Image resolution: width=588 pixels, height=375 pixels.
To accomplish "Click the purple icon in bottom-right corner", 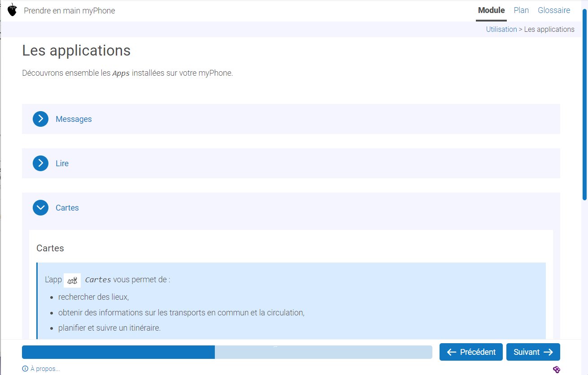I will (x=557, y=369).
